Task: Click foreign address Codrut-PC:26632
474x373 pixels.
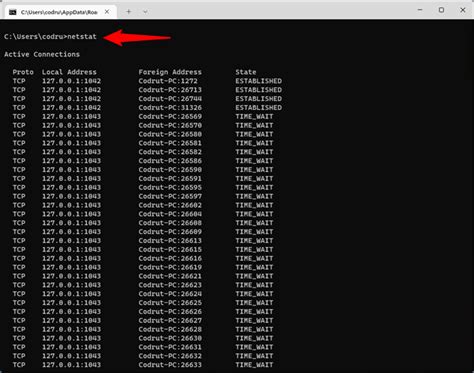Action: coord(170,356)
